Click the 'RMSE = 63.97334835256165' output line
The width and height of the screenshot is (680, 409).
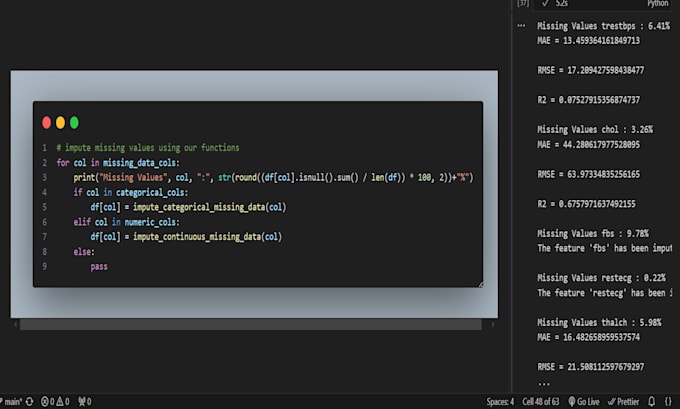point(588,174)
